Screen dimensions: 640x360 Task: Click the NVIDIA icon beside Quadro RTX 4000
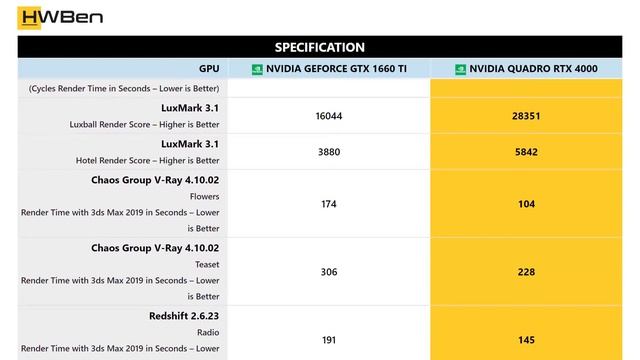click(x=460, y=69)
